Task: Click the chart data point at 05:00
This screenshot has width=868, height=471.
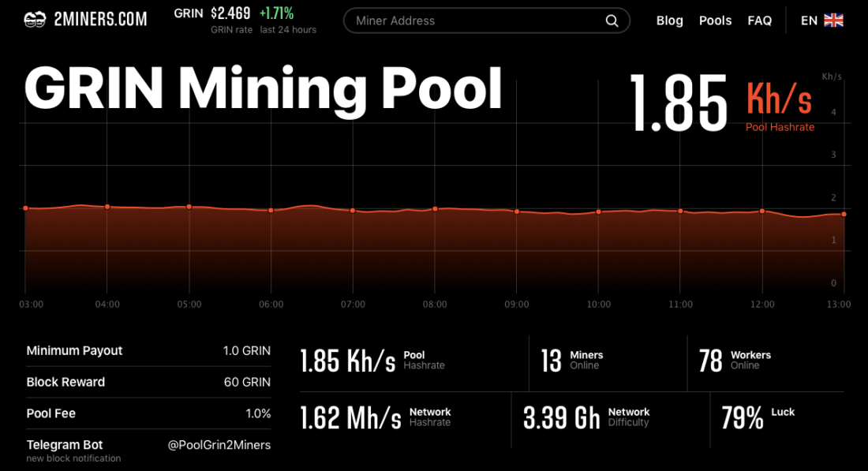Action: [189, 207]
